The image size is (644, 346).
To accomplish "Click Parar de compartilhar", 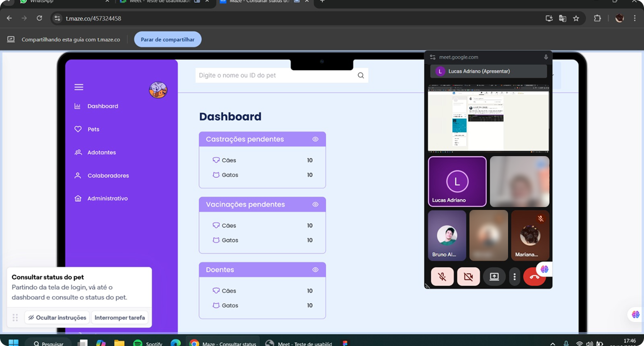I will click(167, 39).
